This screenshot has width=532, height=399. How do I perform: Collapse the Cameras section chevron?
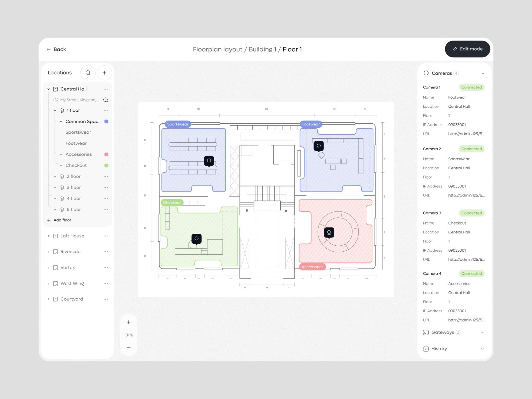pyautogui.click(x=483, y=73)
